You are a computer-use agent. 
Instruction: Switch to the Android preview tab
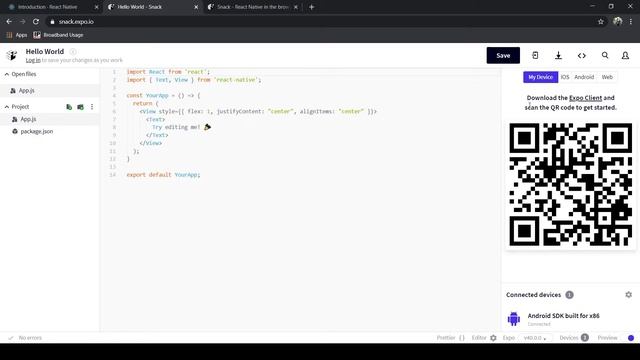[584, 77]
